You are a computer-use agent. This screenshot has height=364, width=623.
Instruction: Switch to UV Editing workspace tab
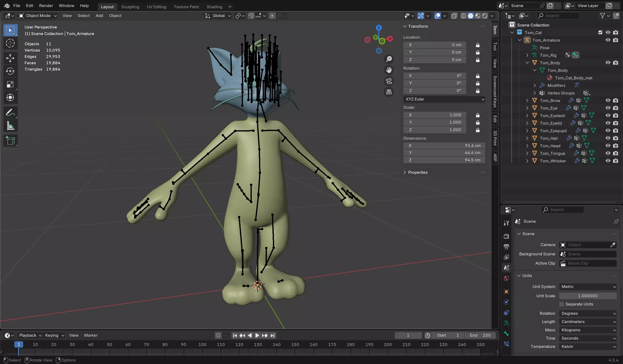156,7
